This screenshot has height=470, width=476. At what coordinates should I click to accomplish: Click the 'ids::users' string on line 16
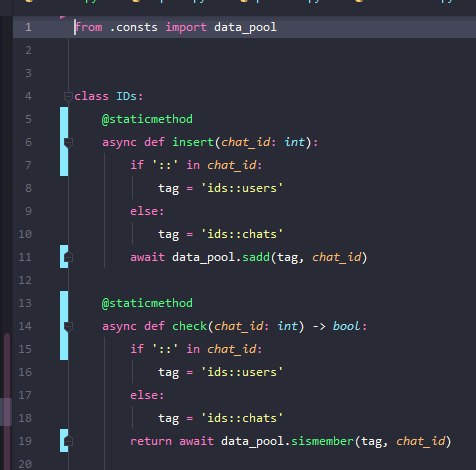[x=242, y=372]
